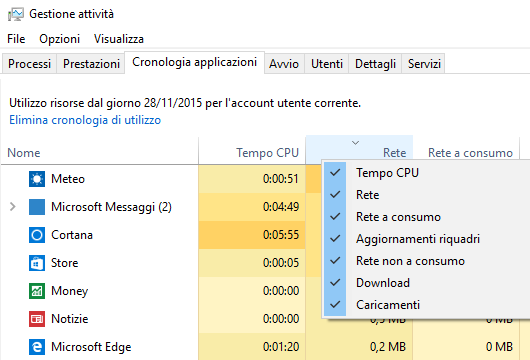Open the Visualizza menu
Image resolution: width=530 pixels, height=360 pixels.
pos(119,39)
